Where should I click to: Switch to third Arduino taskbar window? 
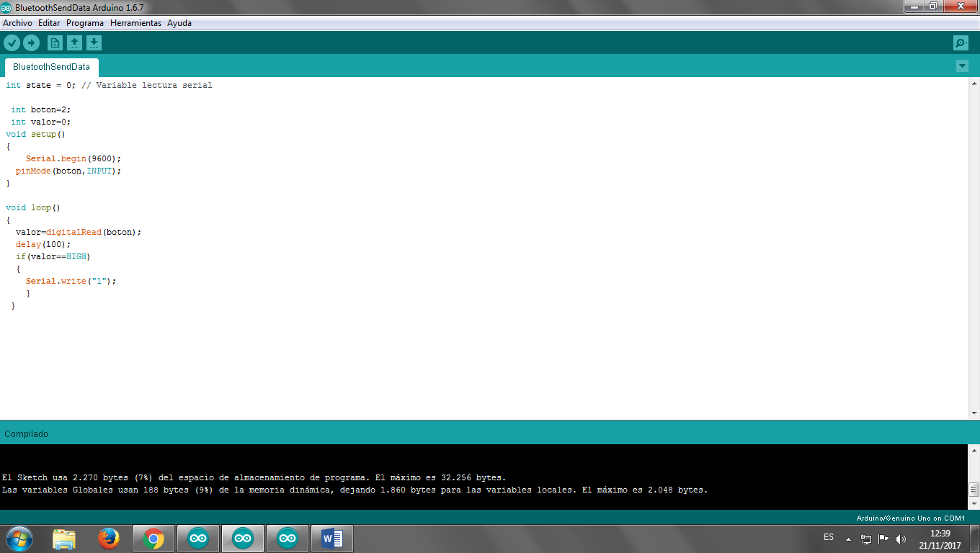pyautogui.click(x=287, y=539)
